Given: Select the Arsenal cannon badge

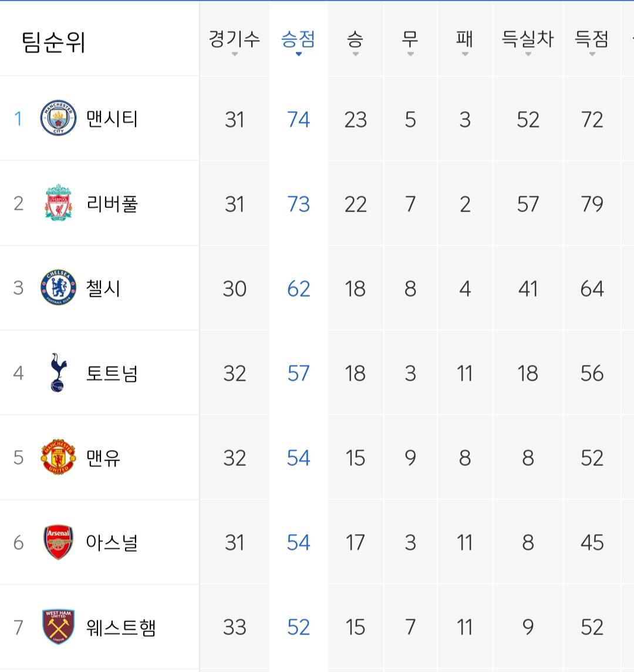Looking at the screenshot, I should 58,542.
